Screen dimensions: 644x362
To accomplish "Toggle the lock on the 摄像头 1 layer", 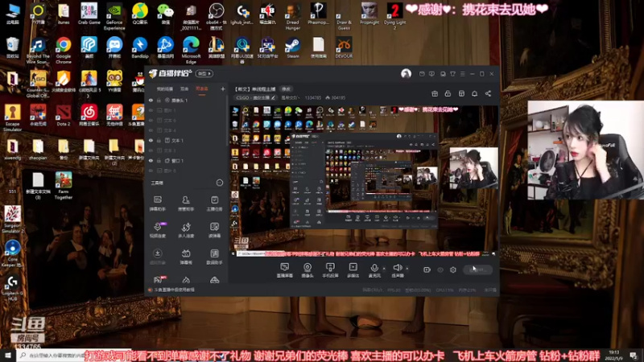I will 159,100.
